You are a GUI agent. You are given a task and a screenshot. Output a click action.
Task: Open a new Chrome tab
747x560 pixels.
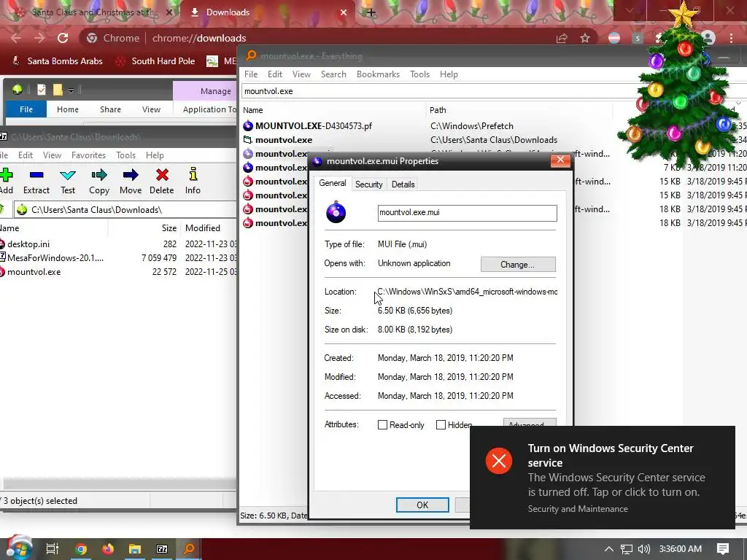tap(371, 12)
